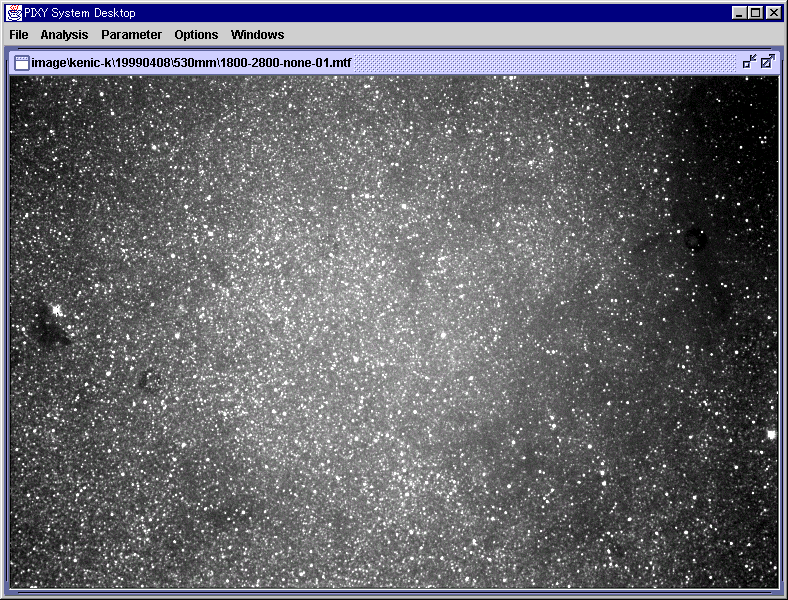Click the internal frame window icon
The width and height of the screenshot is (788, 600).
(22, 63)
